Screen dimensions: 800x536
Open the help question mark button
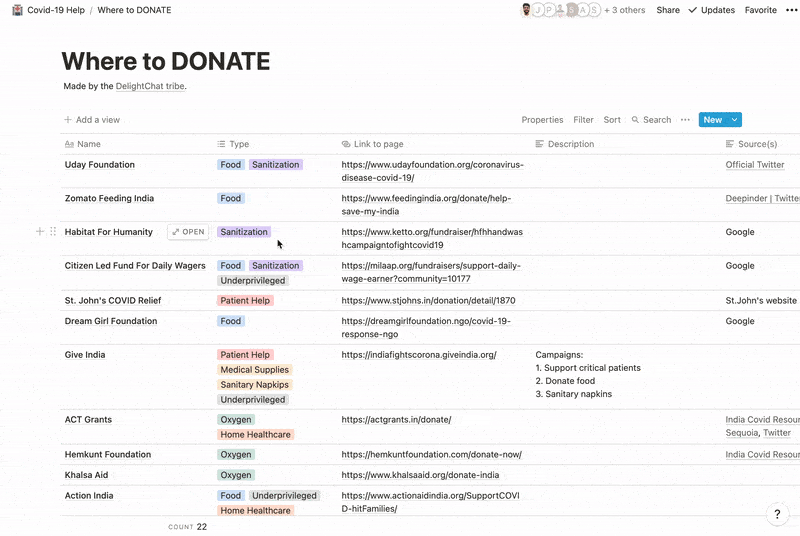click(x=778, y=514)
